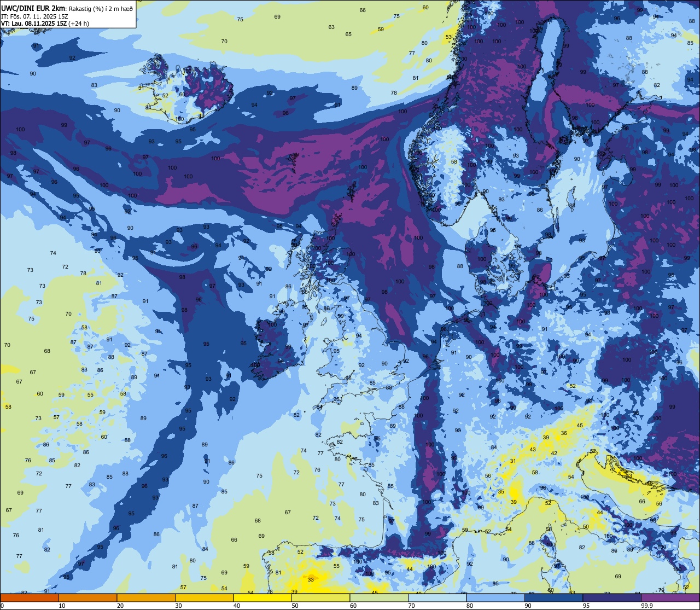
Task: Click the "65" value below the "63" label
Action: 348,34
